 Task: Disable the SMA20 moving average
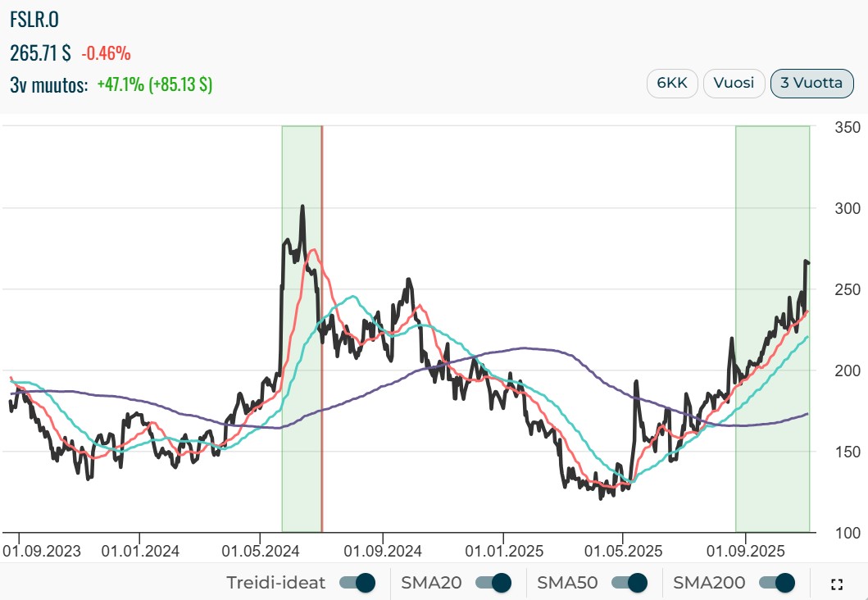point(493,583)
